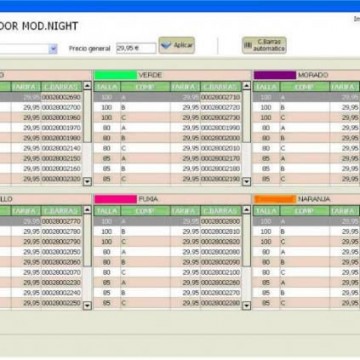Select barcode cell 00028002810
The width and height of the screenshot is (360, 360).
pos(221,231)
